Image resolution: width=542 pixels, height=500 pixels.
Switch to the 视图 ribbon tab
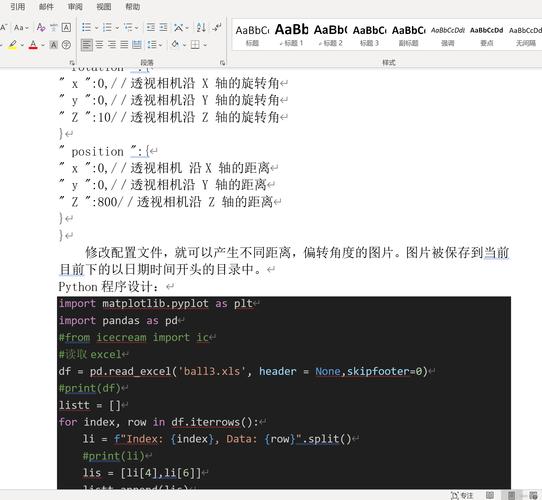point(104,7)
